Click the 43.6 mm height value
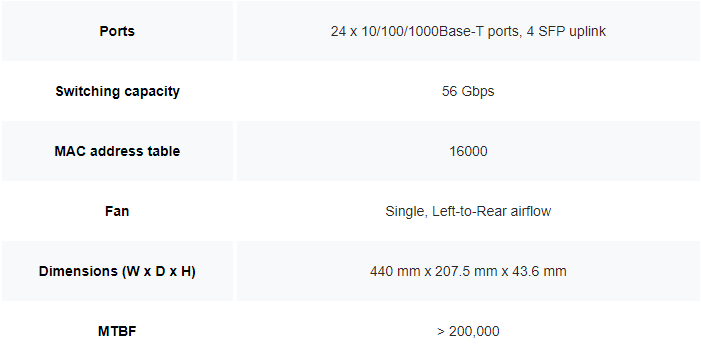 [539, 271]
